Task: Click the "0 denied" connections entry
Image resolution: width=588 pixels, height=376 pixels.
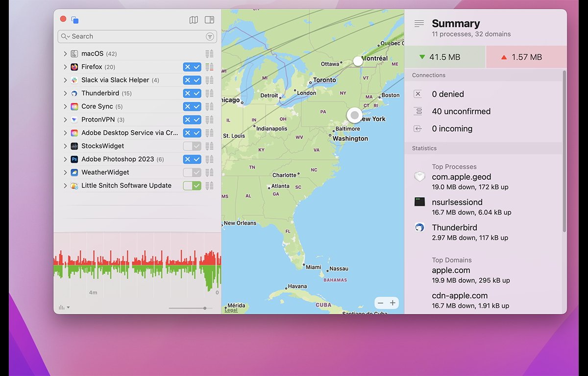Action: pyautogui.click(x=448, y=94)
